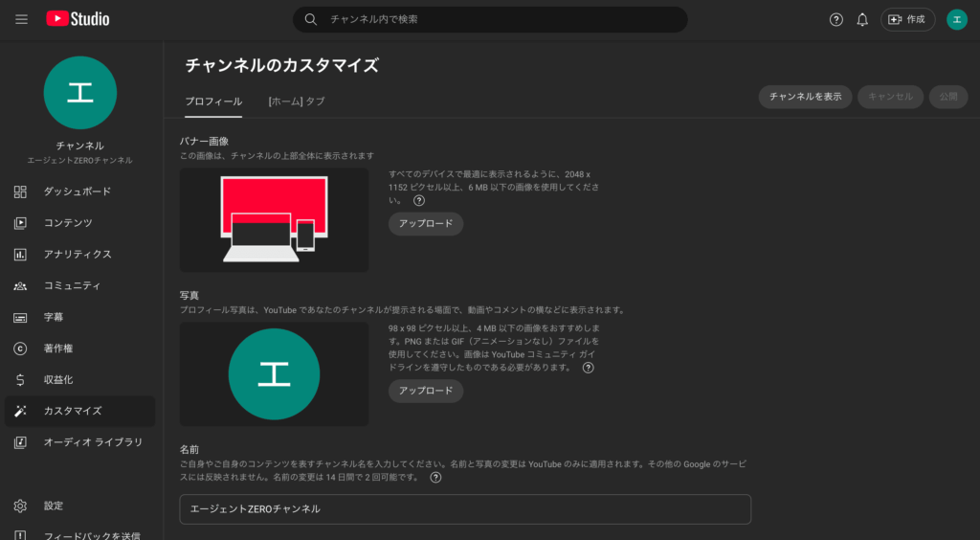Click the チャンネルを表示 button

[805, 97]
